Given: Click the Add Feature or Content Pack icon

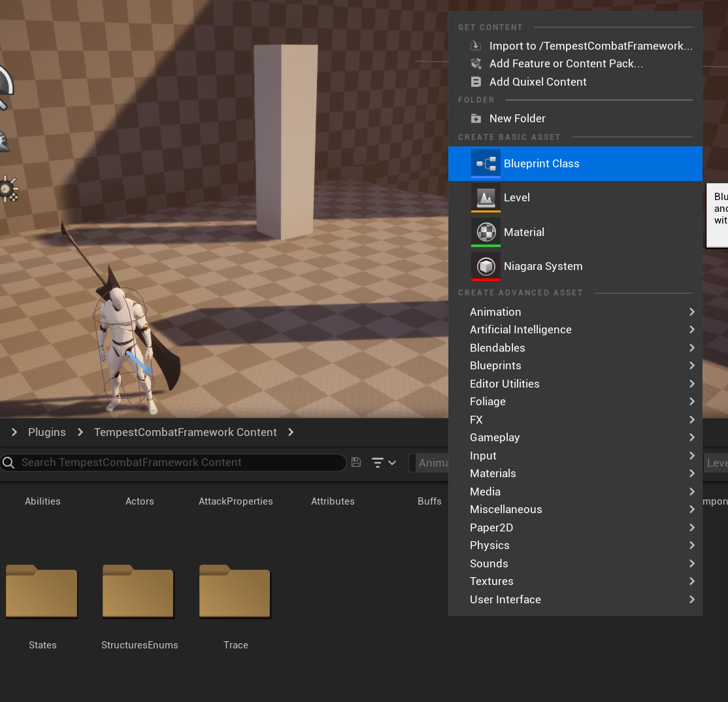Looking at the screenshot, I should (x=476, y=63).
